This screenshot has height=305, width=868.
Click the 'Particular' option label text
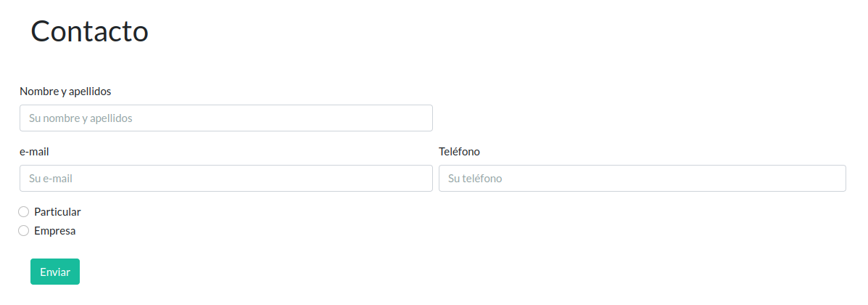(57, 212)
